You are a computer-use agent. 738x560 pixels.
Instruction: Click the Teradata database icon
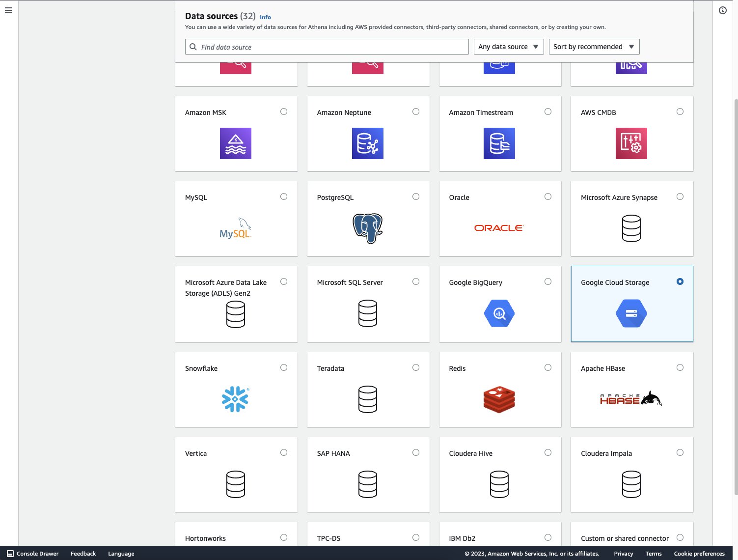pyautogui.click(x=368, y=399)
